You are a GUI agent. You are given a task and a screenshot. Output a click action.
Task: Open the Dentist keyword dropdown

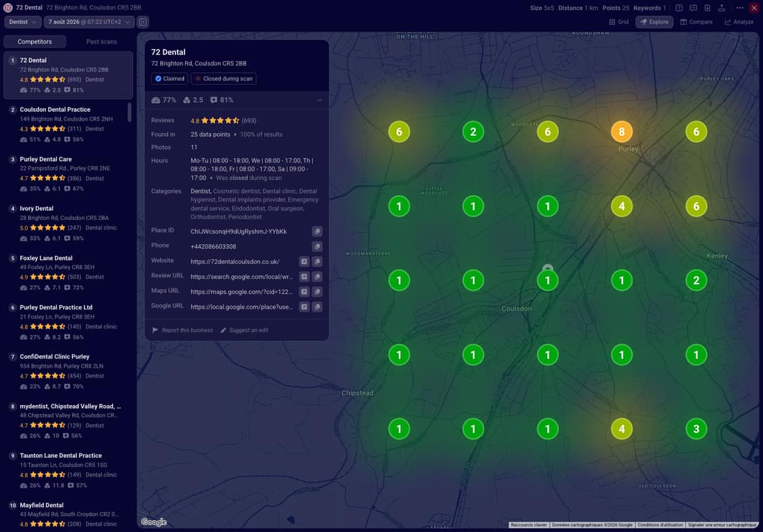(x=22, y=22)
